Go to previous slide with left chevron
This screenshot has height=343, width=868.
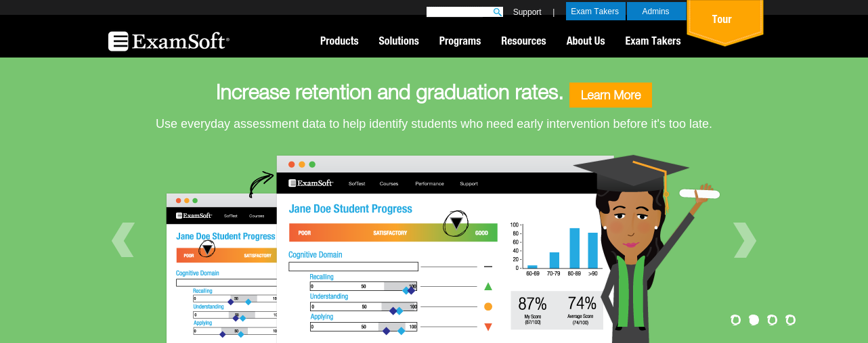click(x=123, y=239)
